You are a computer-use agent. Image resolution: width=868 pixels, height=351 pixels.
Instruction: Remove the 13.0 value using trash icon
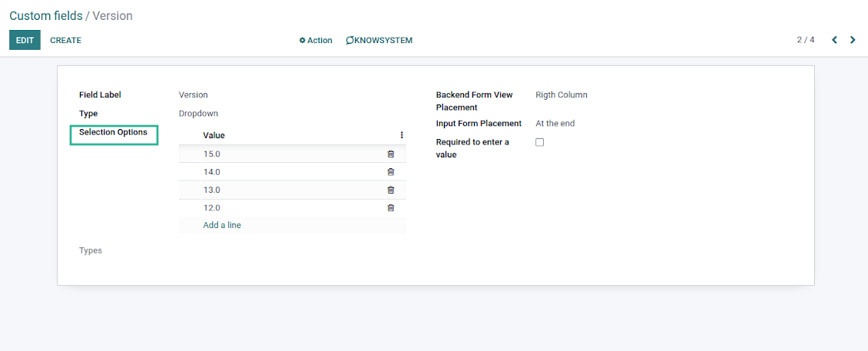[x=390, y=190]
